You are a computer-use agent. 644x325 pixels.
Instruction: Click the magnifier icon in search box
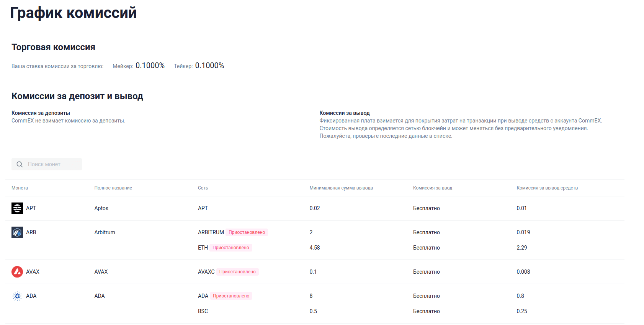coord(20,164)
